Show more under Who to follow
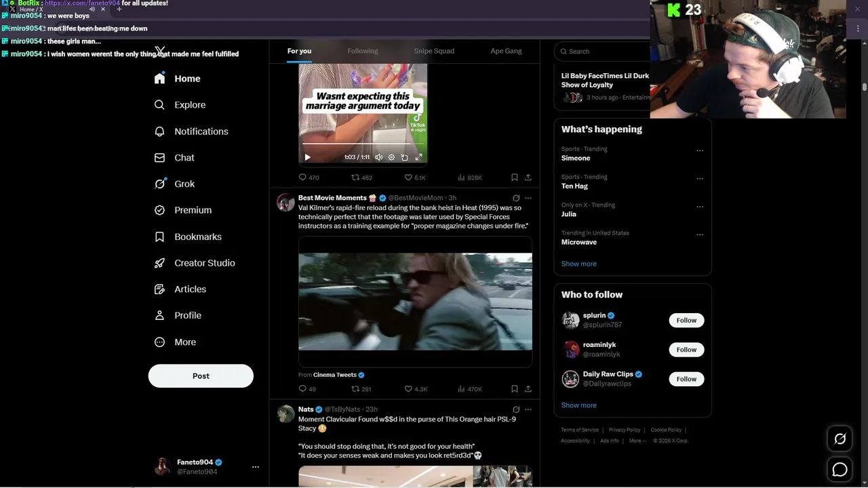This screenshot has width=868, height=488. pyautogui.click(x=578, y=405)
